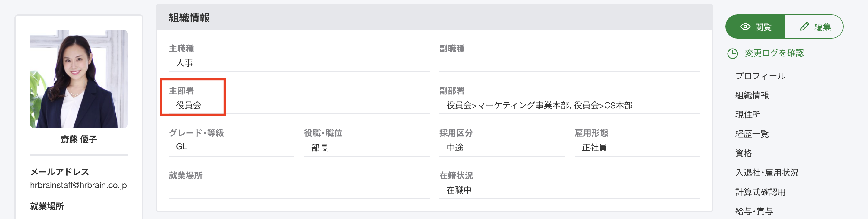The image size is (868, 219).
Task: Click the email hrbrainstaff@hrbrain.co.jp
Action: click(78, 185)
